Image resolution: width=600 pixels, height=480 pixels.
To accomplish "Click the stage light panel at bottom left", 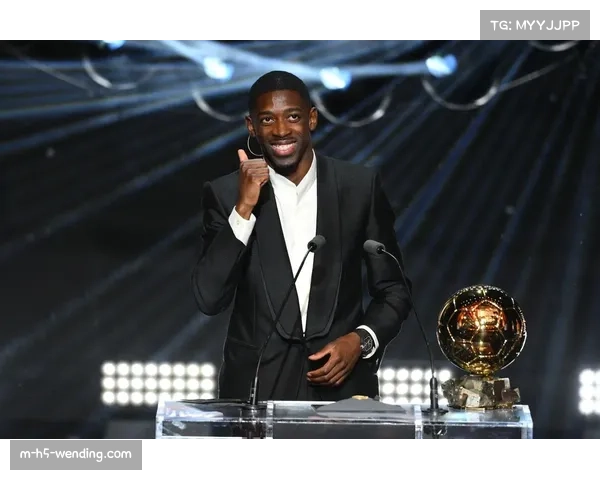I will 158,382.
